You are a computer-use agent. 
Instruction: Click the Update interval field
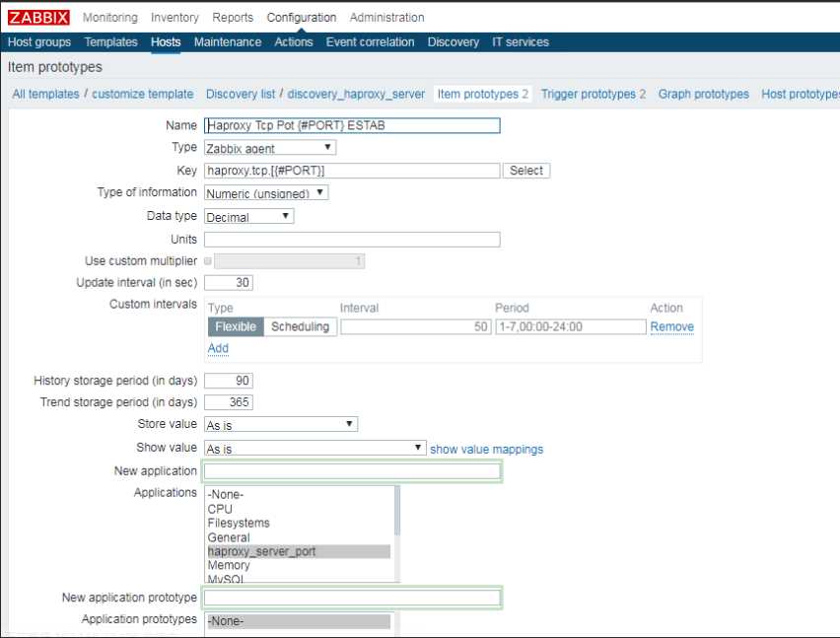pos(228,282)
